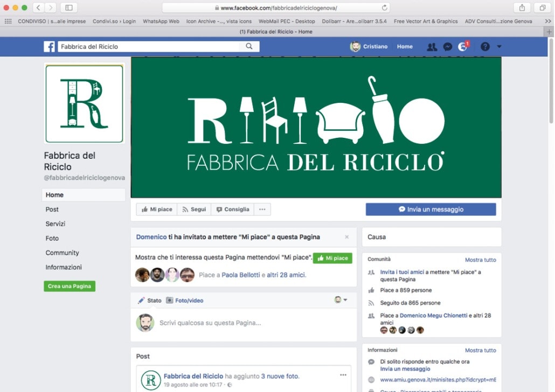Toggle "Segui" to follow the page
555x392 pixels.
click(194, 209)
